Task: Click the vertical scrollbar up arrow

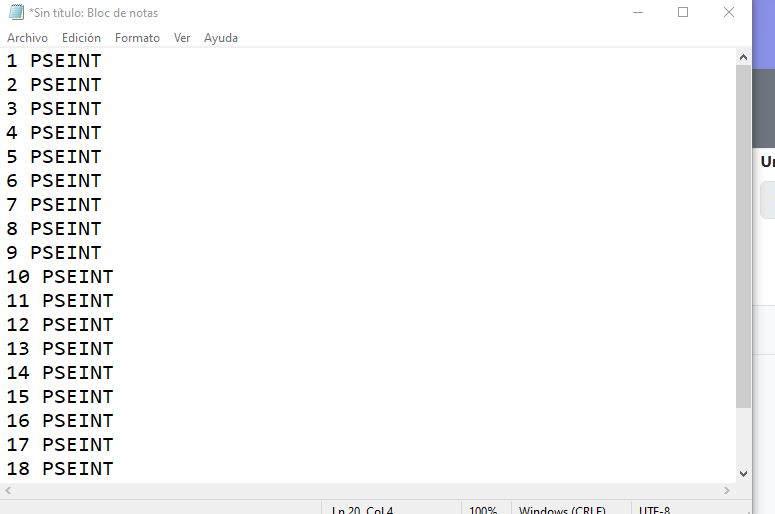Action: (743, 57)
